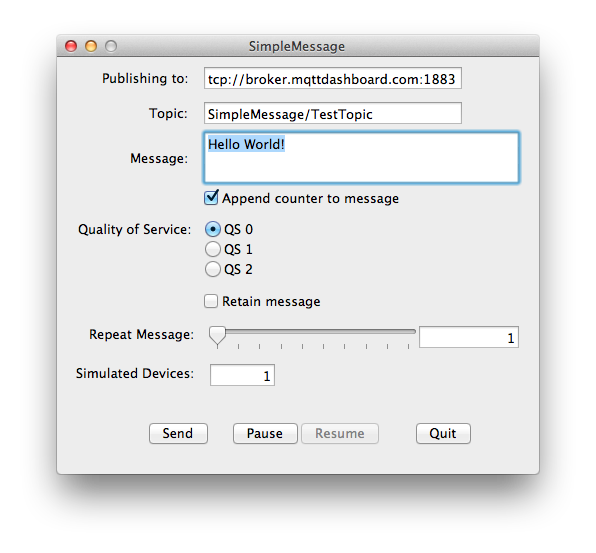Click the SimpleMessage window title bar

pyautogui.click(x=298, y=46)
